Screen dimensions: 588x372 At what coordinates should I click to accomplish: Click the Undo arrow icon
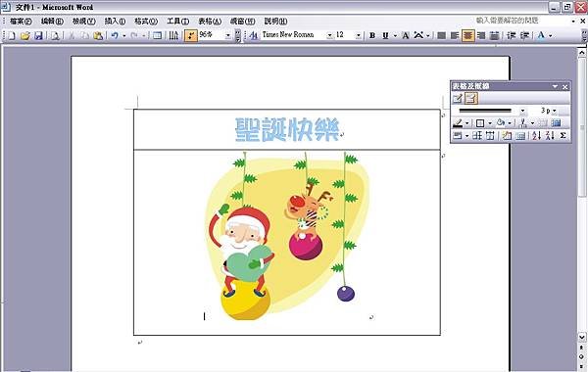pos(115,35)
